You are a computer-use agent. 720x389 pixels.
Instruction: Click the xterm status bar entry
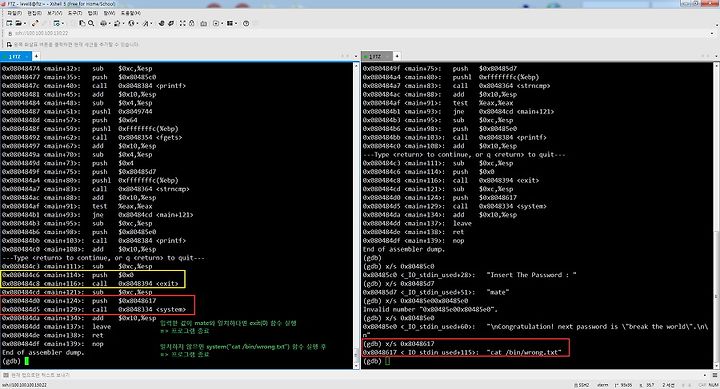602,385
